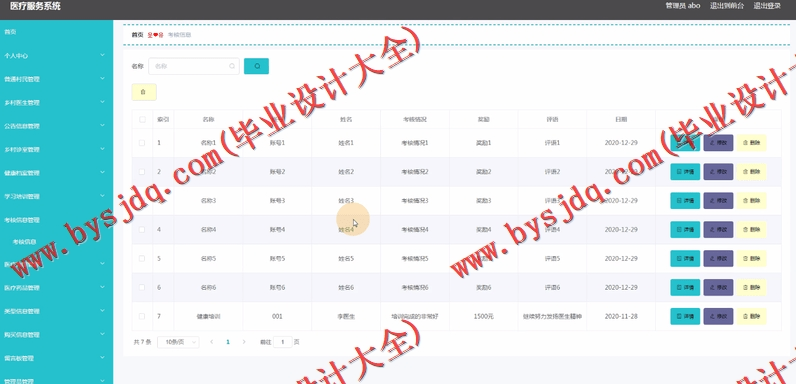Check the checkbox for row 1
Image resolution: width=796 pixels, height=384 pixels.
[142, 143]
